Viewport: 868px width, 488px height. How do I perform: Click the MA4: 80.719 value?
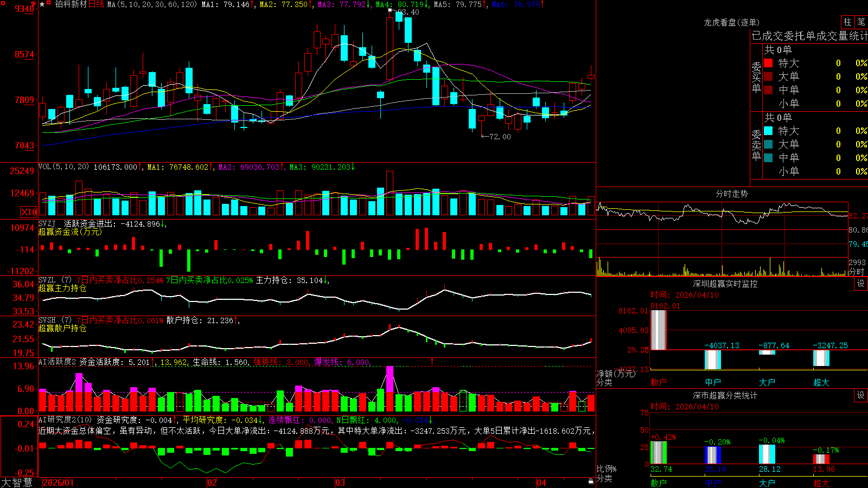pyautogui.click(x=402, y=4)
